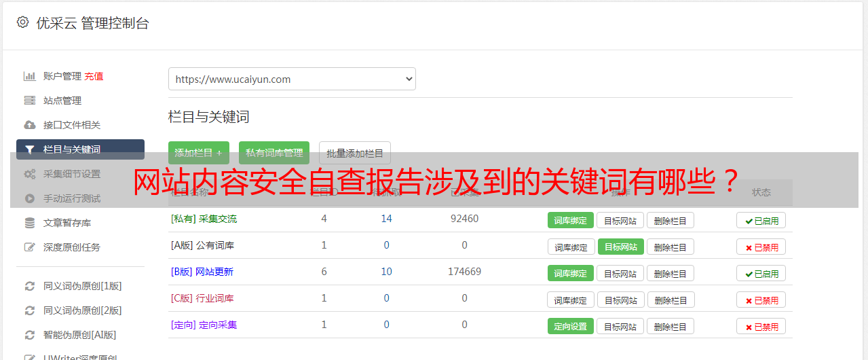Toggle 已禁用 status for 行业词库
The image size is (868, 360).
coord(761,300)
